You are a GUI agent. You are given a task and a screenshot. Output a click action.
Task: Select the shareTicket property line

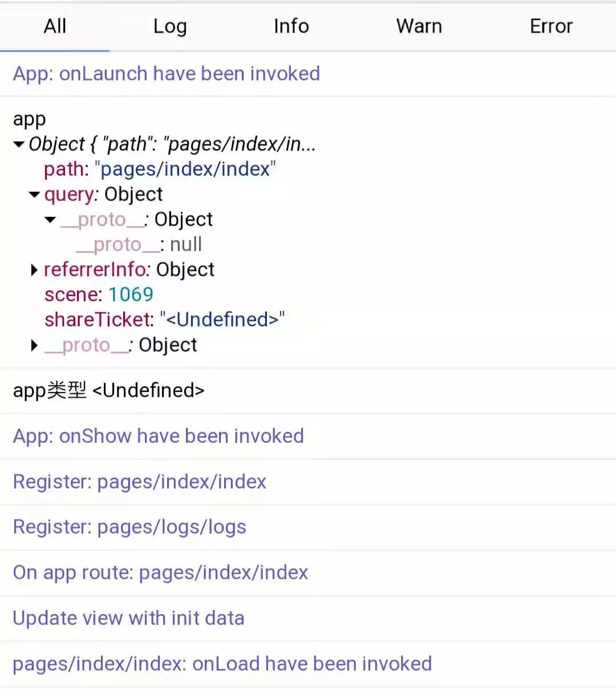click(x=164, y=320)
